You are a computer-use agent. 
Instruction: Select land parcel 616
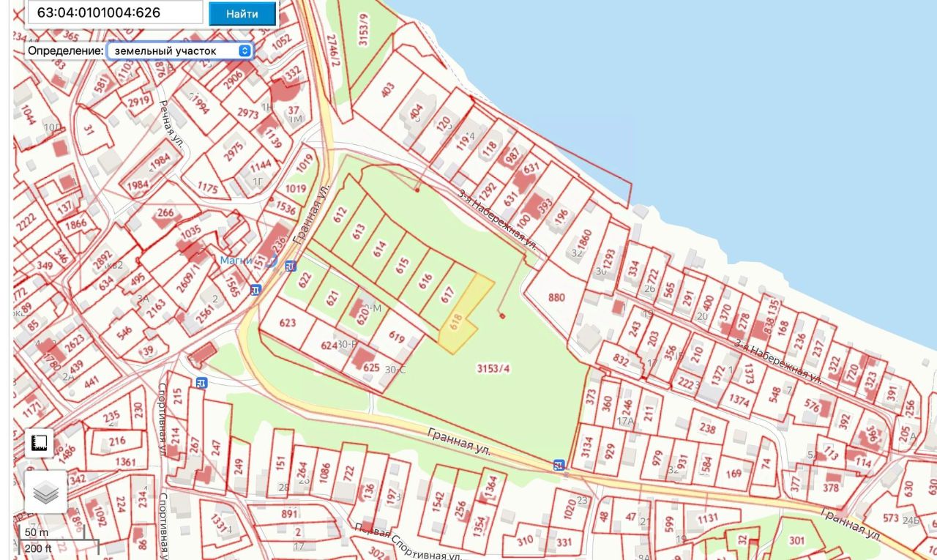coord(425,280)
